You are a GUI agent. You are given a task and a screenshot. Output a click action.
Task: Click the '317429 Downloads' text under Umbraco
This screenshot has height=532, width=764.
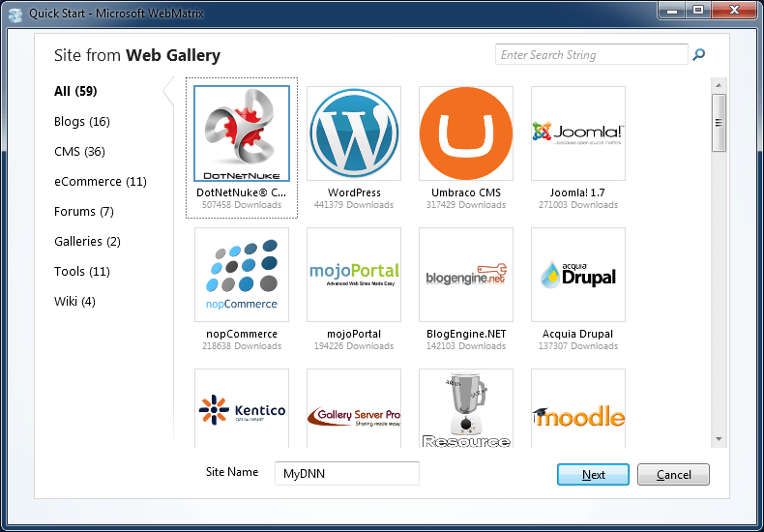pos(466,205)
